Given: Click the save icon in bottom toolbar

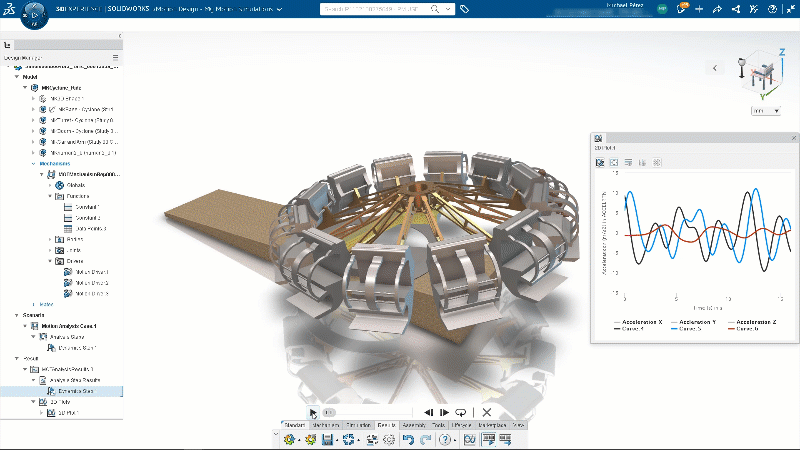Looking at the screenshot, I should coord(327,439).
